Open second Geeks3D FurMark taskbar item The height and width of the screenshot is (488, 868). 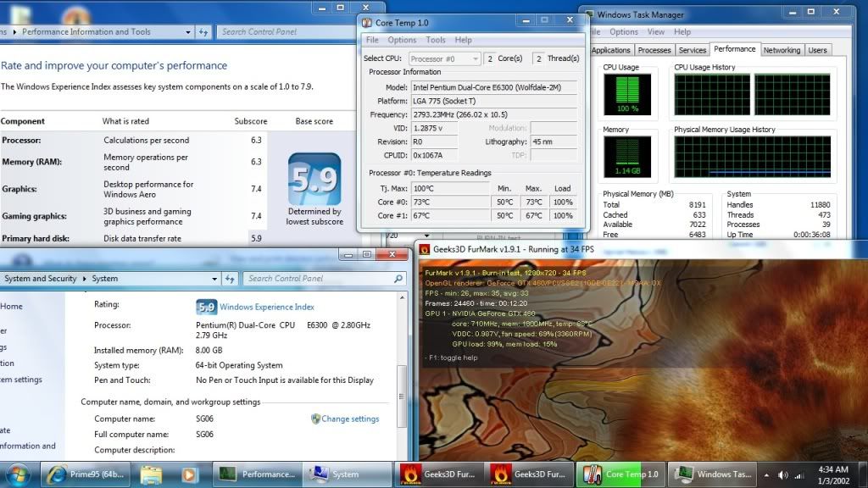(x=529, y=474)
